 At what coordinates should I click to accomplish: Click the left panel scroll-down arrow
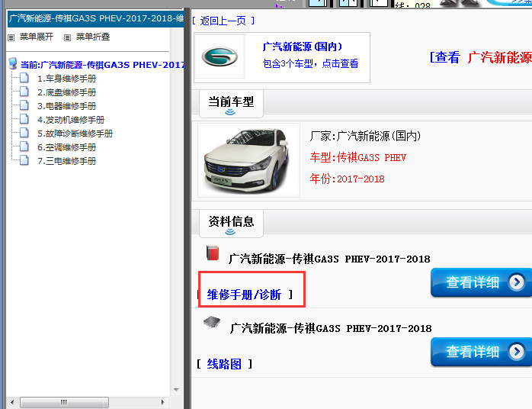pyautogui.click(x=176, y=390)
